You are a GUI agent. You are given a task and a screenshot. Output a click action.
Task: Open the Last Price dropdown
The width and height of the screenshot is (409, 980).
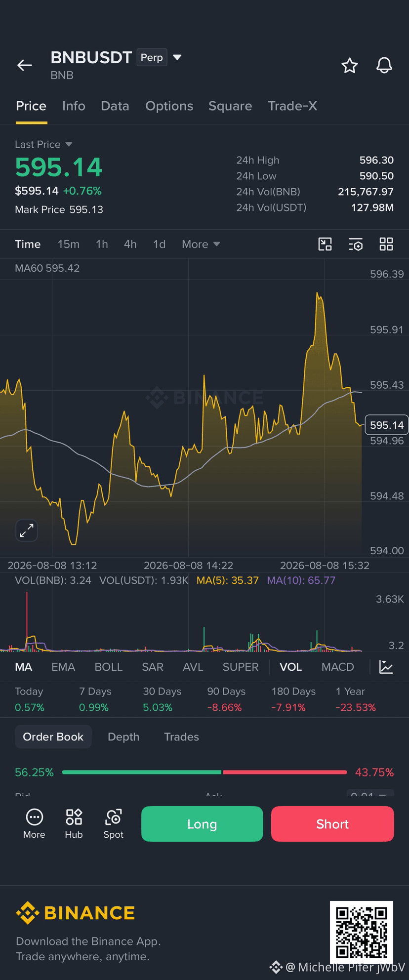[43, 144]
